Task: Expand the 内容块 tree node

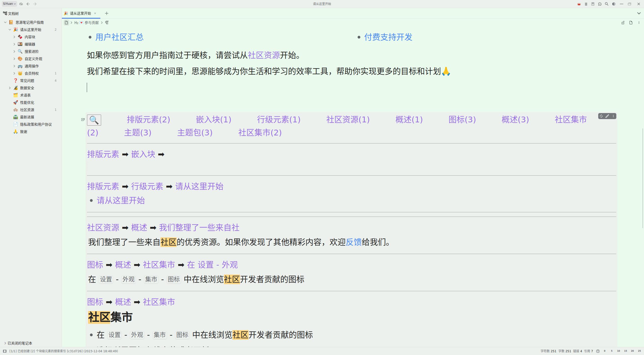Action: click(x=14, y=37)
